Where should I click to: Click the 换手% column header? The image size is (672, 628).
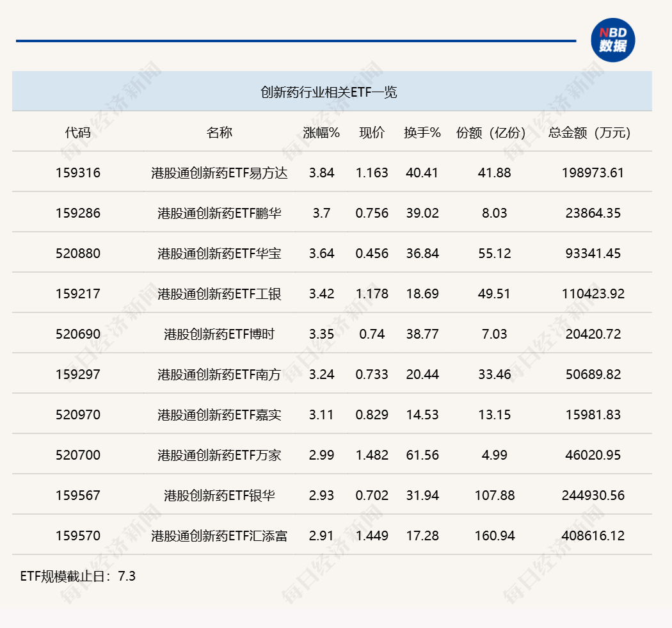tap(422, 133)
